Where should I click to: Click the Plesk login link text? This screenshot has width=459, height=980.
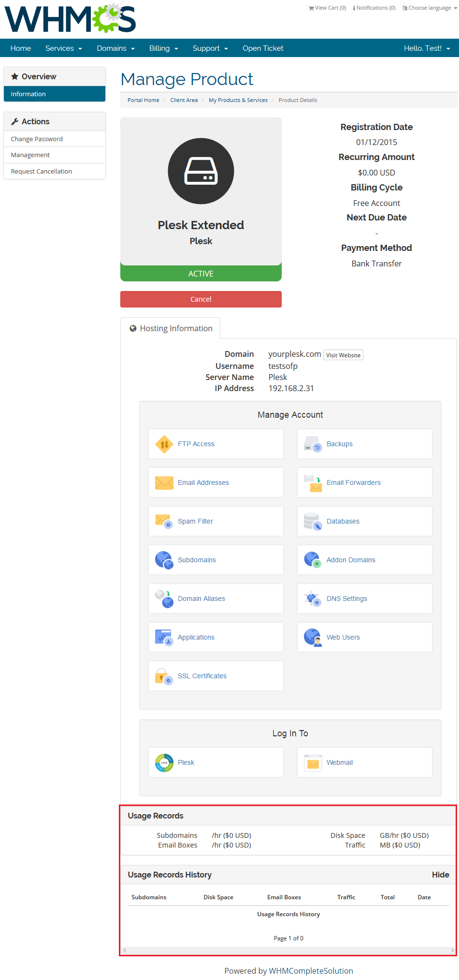tap(186, 762)
